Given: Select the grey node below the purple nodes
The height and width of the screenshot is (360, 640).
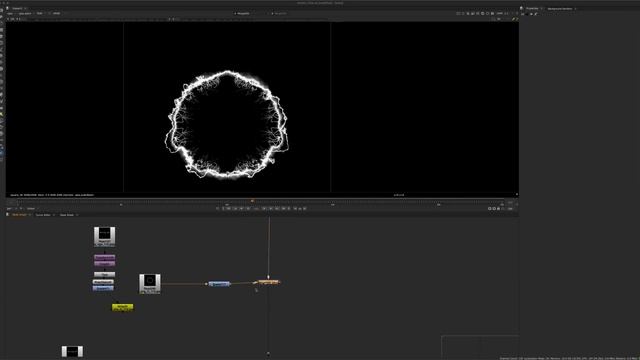Looking at the screenshot, I should (x=104, y=274).
